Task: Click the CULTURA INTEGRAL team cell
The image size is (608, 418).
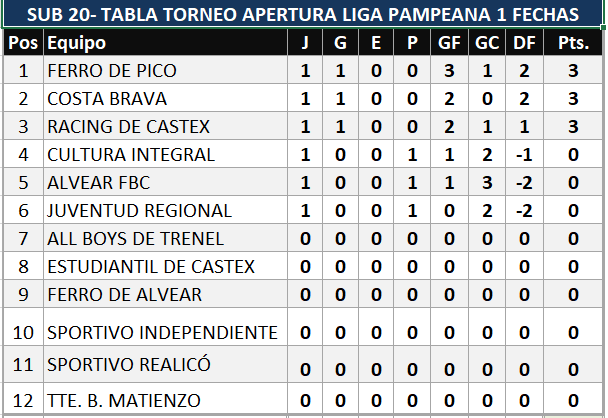Action: pos(130,155)
